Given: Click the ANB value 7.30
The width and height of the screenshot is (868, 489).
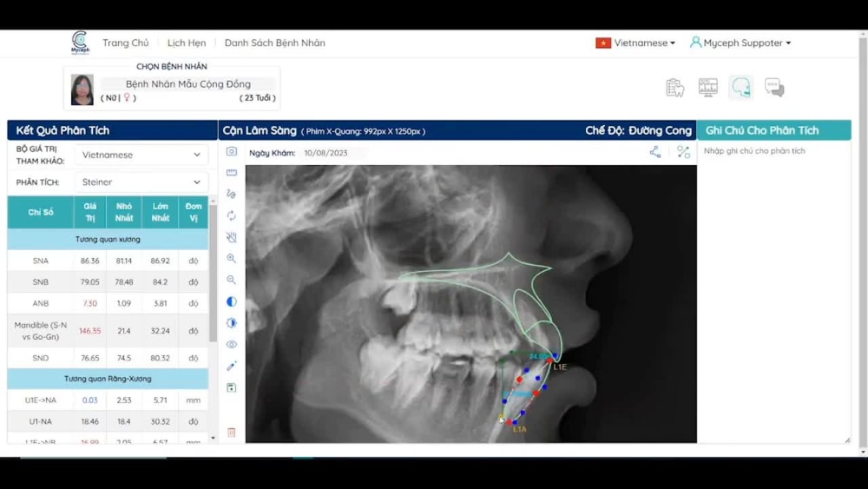Looking at the screenshot, I should click(89, 303).
